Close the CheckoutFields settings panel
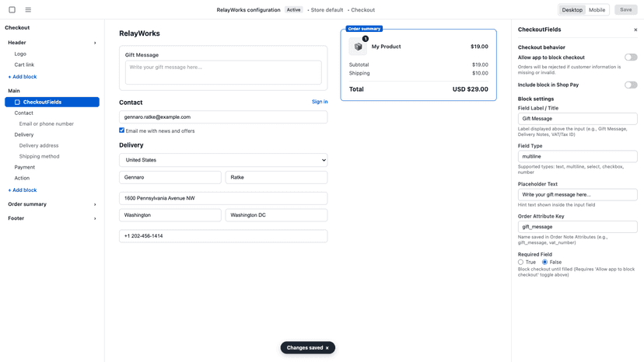644x362 pixels. pyautogui.click(x=635, y=30)
